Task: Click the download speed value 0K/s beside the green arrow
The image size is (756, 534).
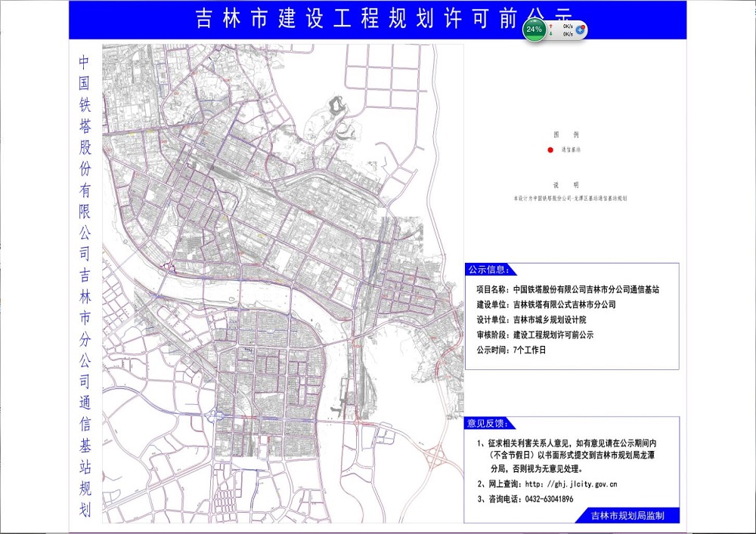Action: [x=568, y=34]
